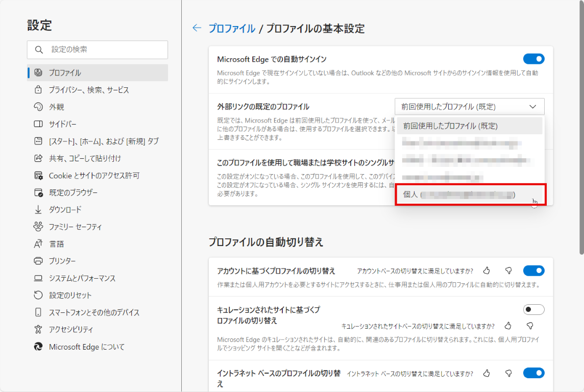Viewport: 584px width, 392px height.
Task: Click the システムとパフォーマンス laptop icon
Action: pyautogui.click(x=38, y=278)
